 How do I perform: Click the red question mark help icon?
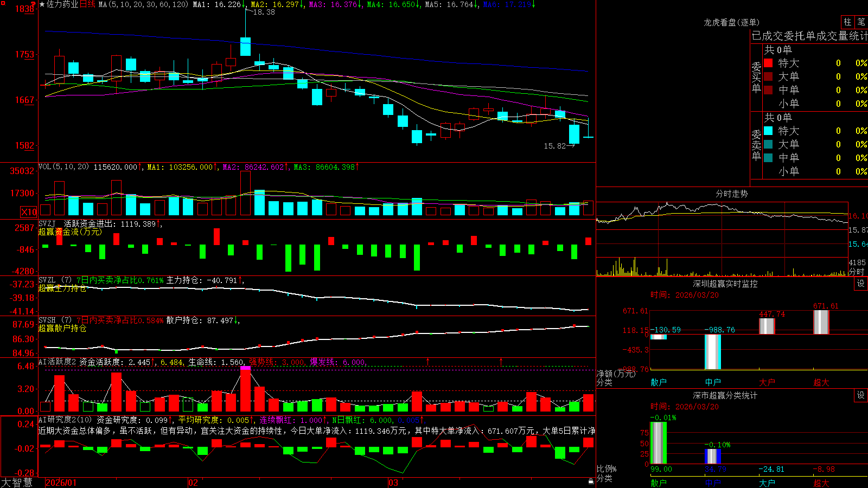click(33, 4)
